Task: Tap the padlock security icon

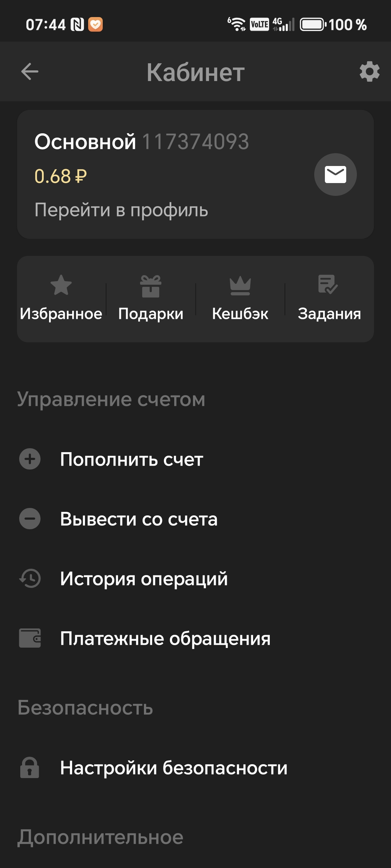Action: tap(30, 767)
